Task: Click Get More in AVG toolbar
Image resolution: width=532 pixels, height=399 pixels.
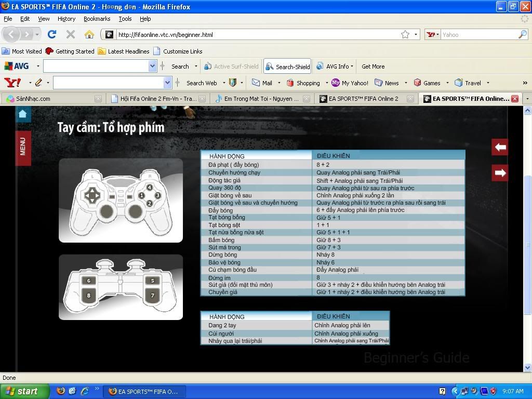Action: click(x=373, y=66)
